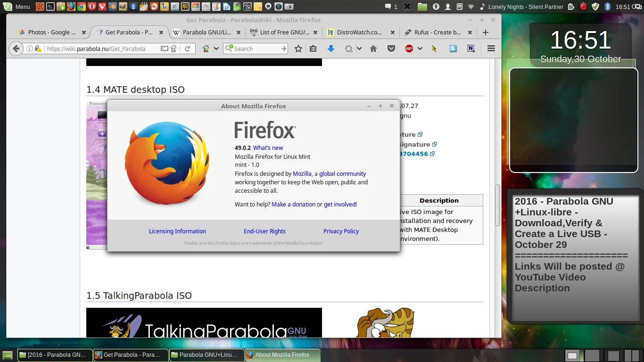The image size is (644, 362).
Task: Open What's new link in About dialog
Action: 268,148
